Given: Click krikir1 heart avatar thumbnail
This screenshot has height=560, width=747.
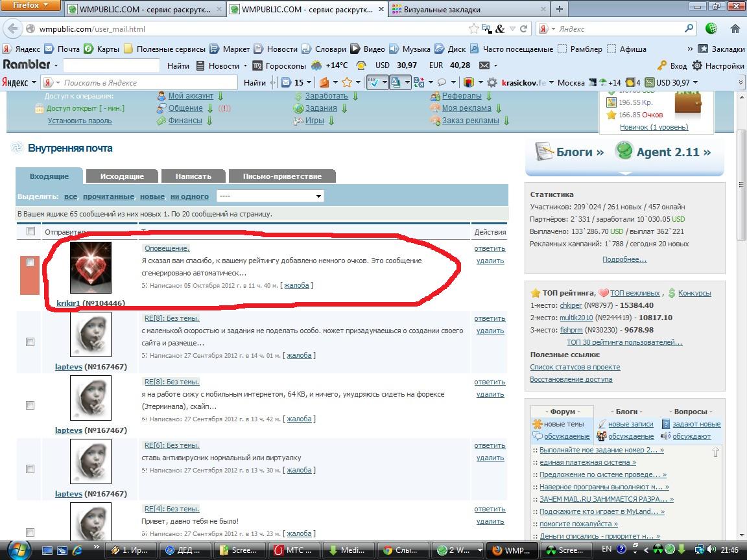Looking at the screenshot, I should pyautogui.click(x=91, y=267).
